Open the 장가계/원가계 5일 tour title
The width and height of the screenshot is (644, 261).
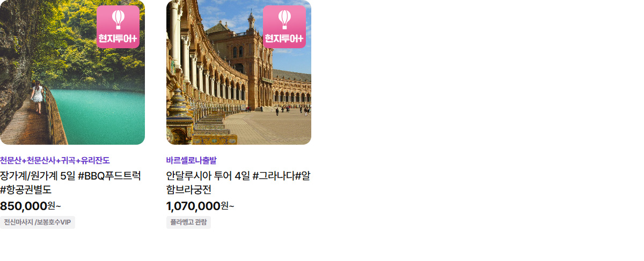(71, 182)
